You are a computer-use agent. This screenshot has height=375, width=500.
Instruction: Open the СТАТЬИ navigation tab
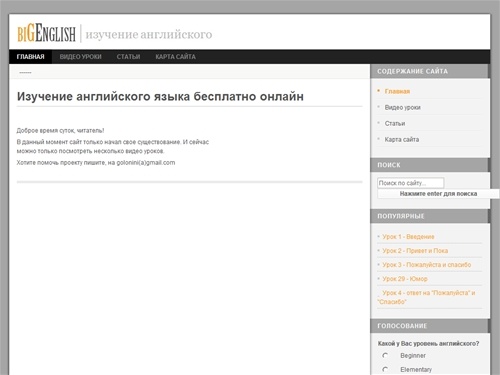click(128, 57)
